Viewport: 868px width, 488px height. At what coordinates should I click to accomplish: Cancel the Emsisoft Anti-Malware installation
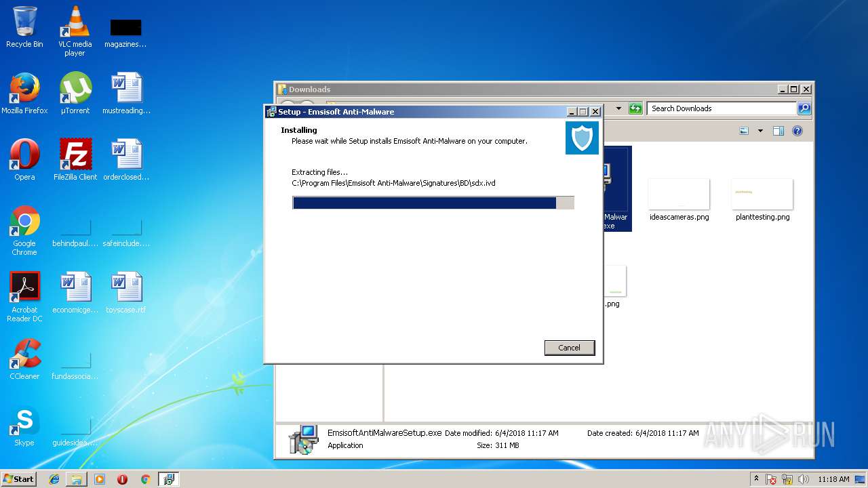570,348
